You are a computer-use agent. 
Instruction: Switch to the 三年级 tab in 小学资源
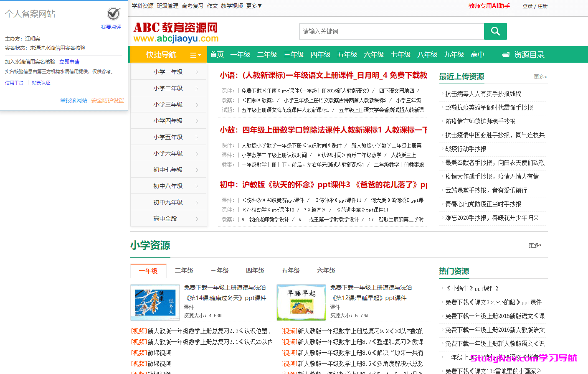coord(220,270)
